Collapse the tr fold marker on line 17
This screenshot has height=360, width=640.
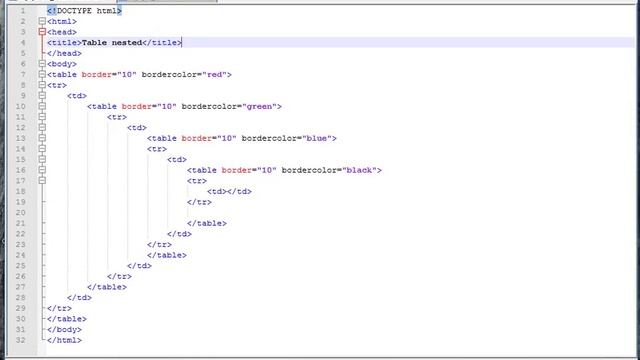pos(42,180)
